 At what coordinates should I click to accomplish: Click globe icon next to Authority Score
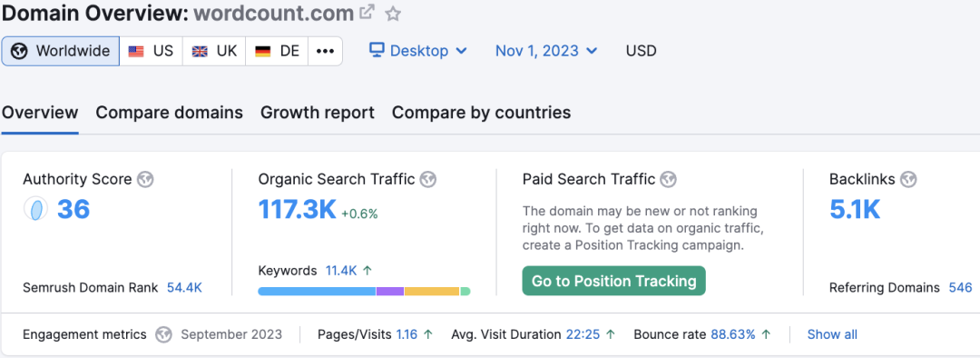(x=145, y=180)
